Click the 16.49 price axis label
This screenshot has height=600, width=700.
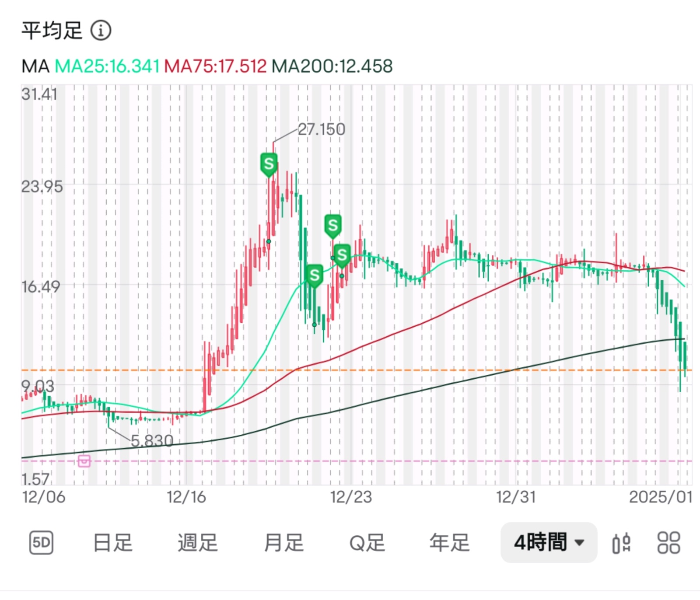click(x=41, y=287)
